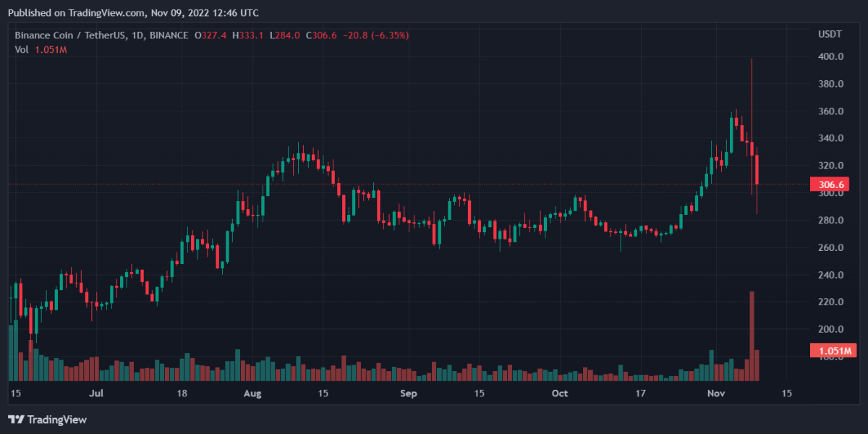The height and width of the screenshot is (434, 868).
Task: Click the Binance Coin / TetherUS symbol title
Action: point(71,35)
